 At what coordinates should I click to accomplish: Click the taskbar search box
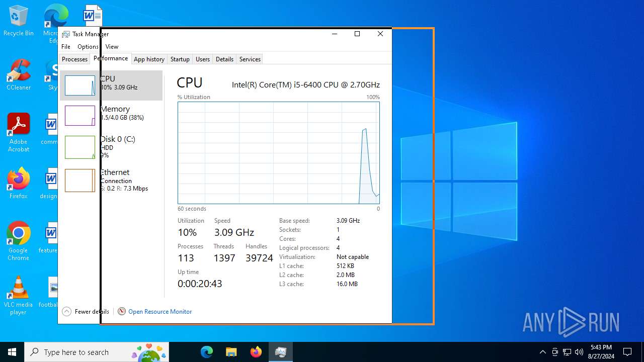click(97, 352)
